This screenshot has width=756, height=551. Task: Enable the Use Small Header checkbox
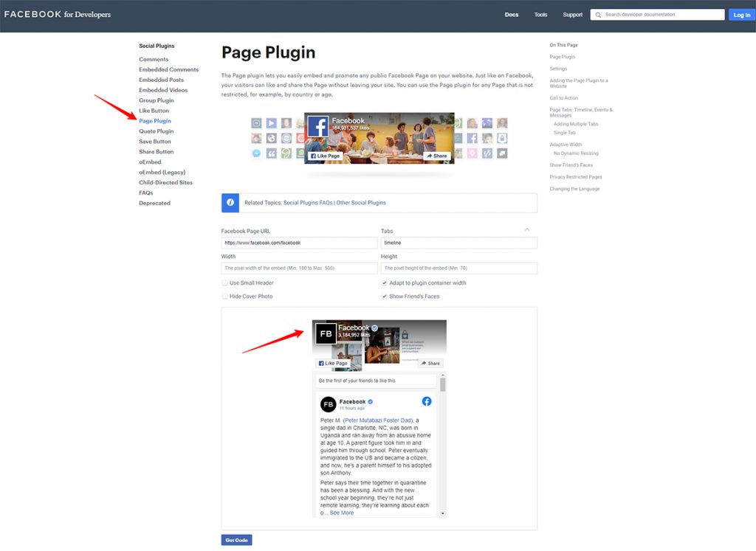tap(225, 283)
